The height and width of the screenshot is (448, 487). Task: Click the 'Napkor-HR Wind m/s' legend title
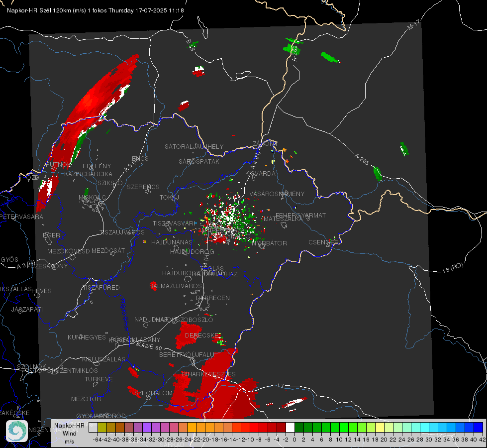[69, 433]
